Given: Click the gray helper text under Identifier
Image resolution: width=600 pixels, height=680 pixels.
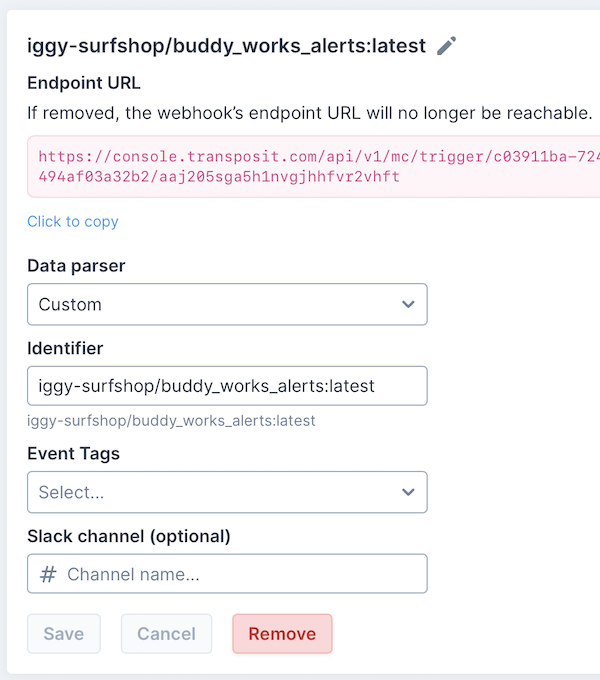Looking at the screenshot, I should 171,421.
